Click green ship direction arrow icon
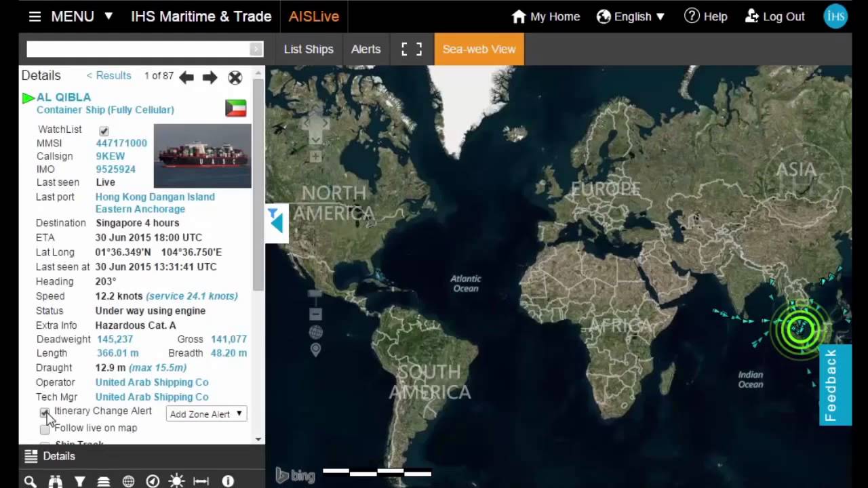The image size is (868, 488). pos(28,98)
